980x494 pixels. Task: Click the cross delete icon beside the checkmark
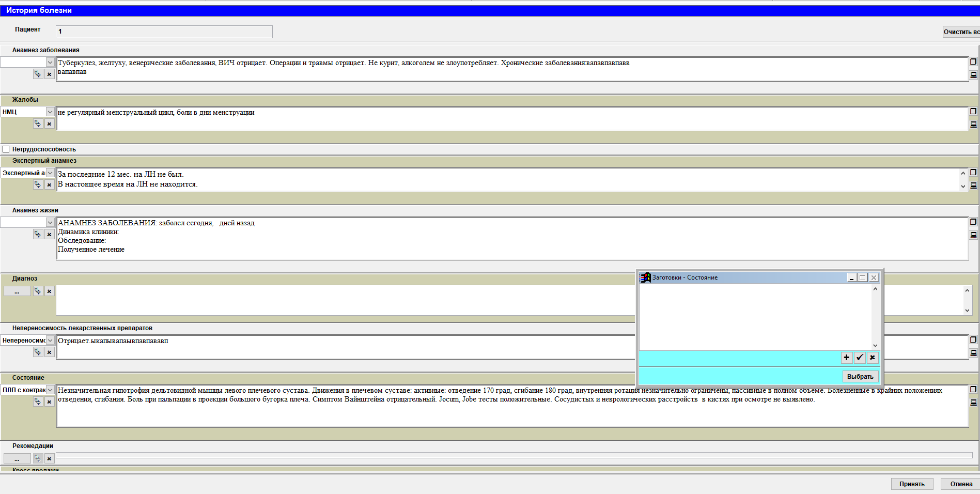pyautogui.click(x=873, y=358)
